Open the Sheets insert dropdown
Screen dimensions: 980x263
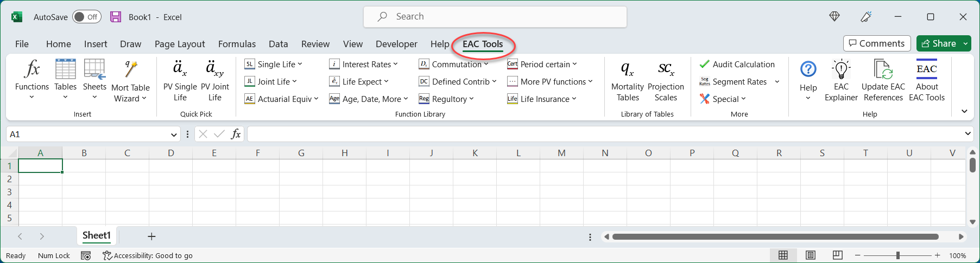[94, 80]
